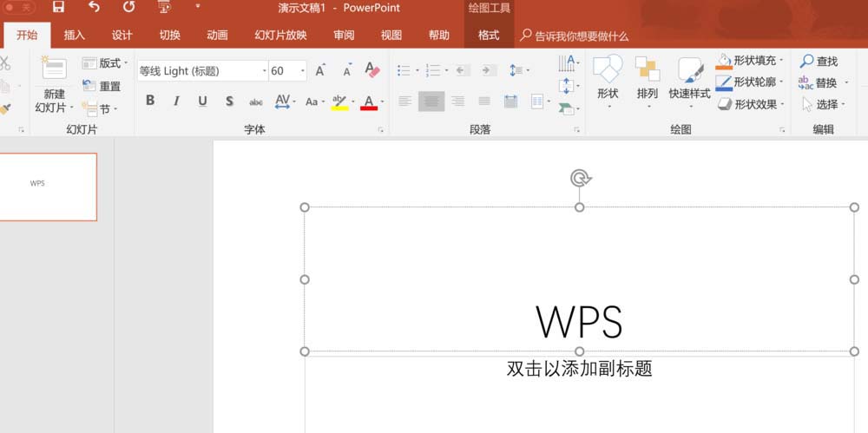Open the 版式 layout dropdown
Screen dimensions: 868x433
click(105, 63)
